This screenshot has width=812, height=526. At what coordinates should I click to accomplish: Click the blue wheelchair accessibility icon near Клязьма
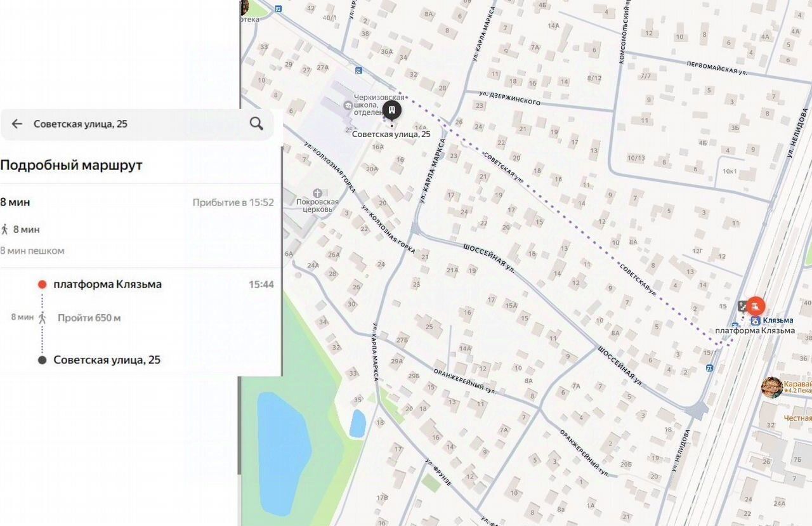tap(756, 321)
